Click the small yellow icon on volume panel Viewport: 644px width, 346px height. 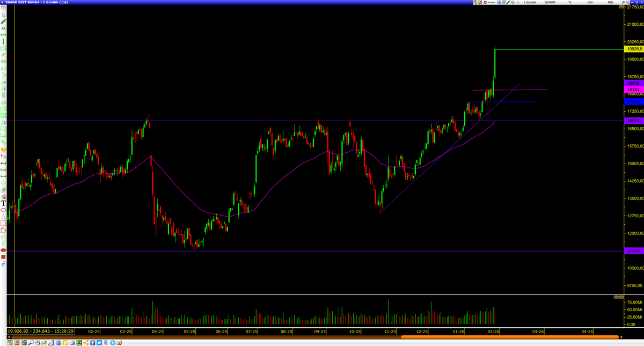[617, 297]
